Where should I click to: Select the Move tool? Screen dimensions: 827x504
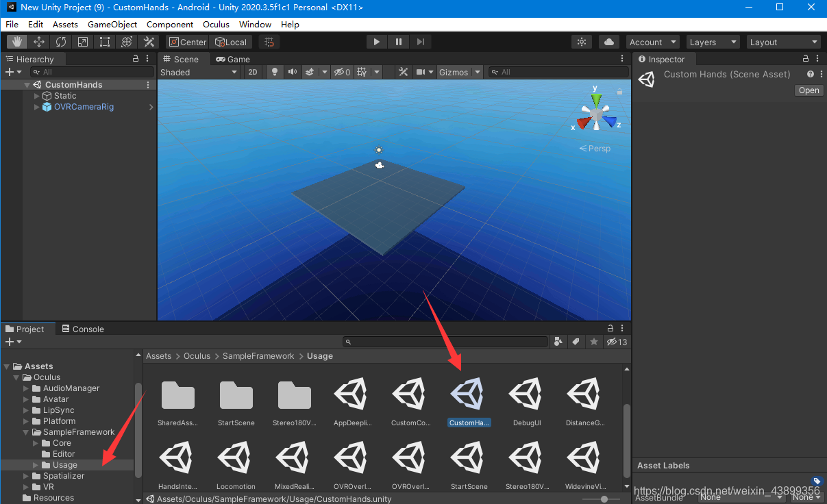tap(39, 42)
